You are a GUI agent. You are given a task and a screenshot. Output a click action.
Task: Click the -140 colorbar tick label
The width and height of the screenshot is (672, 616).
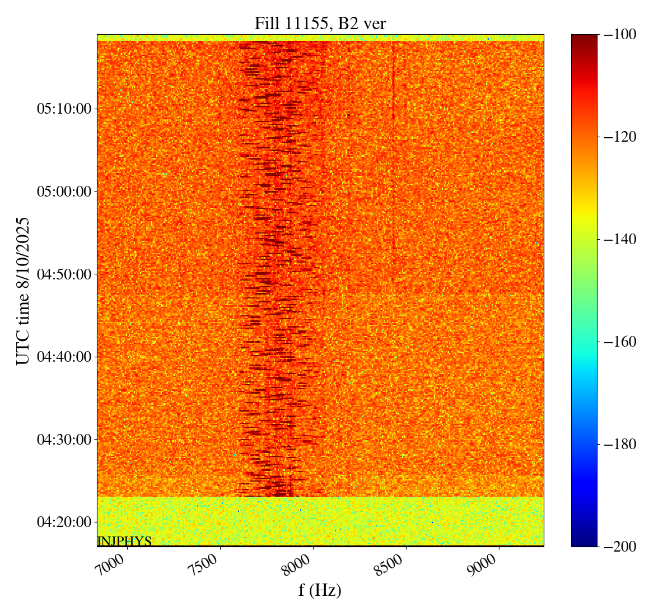pos(620,240)
